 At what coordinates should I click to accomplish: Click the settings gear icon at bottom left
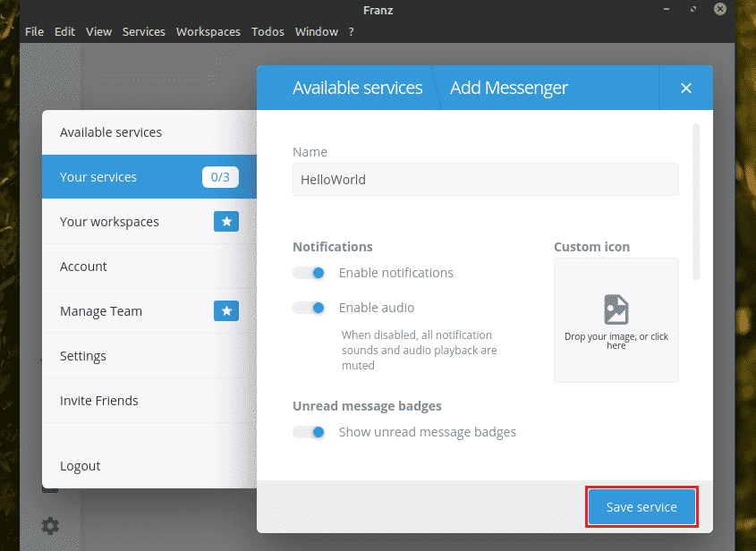pos(50,526)
